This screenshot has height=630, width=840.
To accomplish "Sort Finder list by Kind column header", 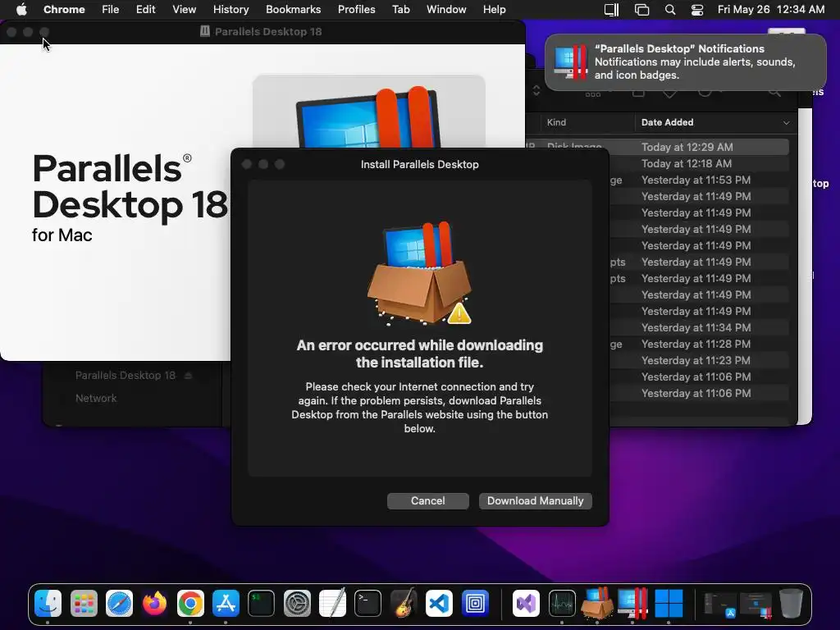I will [556, 122].
